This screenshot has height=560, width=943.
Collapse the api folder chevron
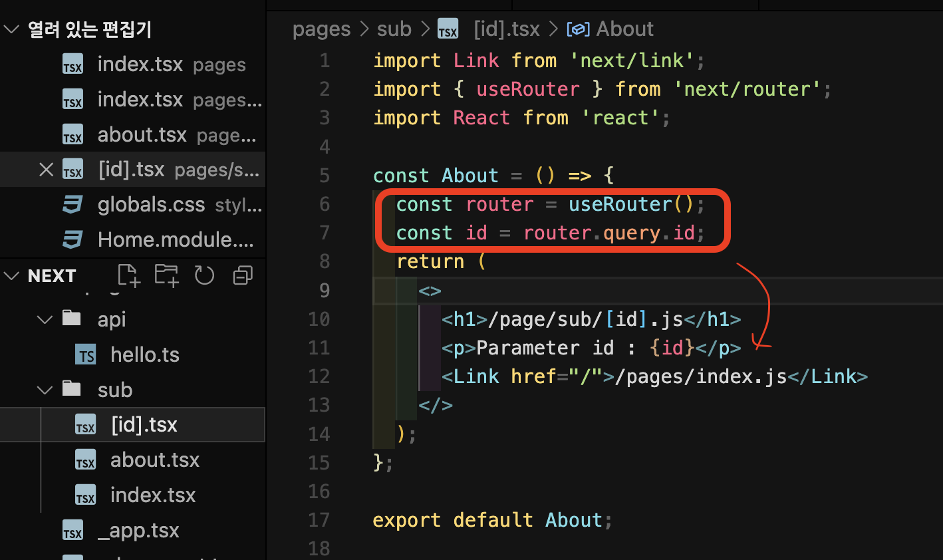[45, 319]
